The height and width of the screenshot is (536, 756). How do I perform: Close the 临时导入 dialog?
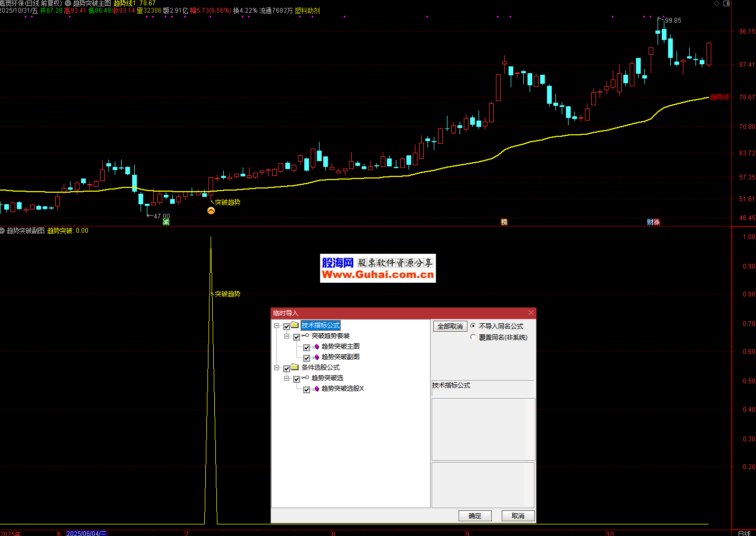tap(530, 313)
